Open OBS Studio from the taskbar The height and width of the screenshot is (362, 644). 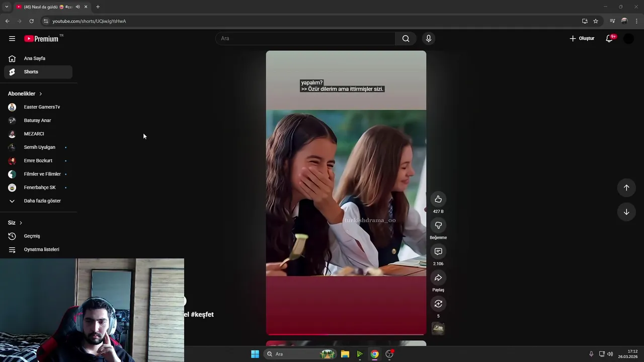coord(389,354)
